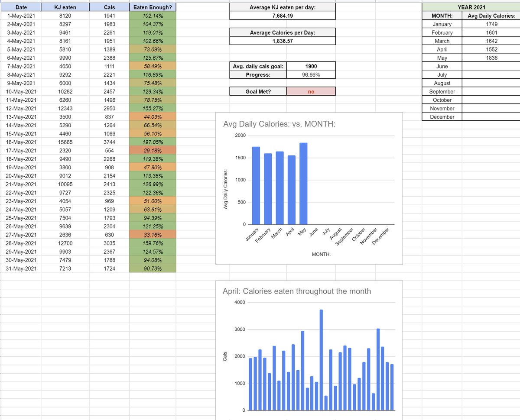Select the February month cell
Viewport: 520px width, 420px height.
pyautogui.click(x=442, y=32)
